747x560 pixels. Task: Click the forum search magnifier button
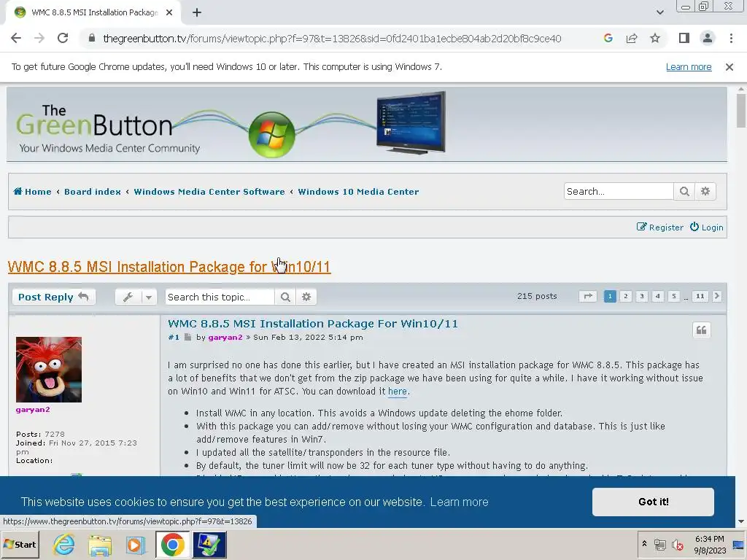[684, 192]
